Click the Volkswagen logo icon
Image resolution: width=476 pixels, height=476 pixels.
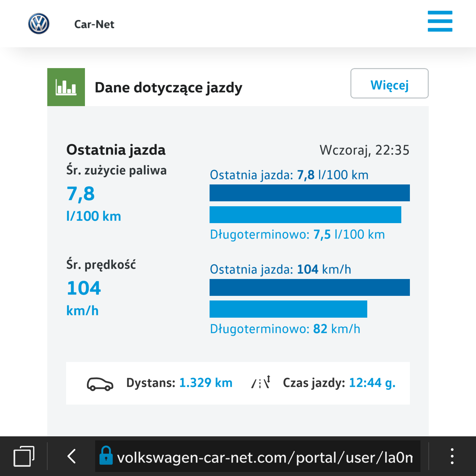[x=39, y=24]
